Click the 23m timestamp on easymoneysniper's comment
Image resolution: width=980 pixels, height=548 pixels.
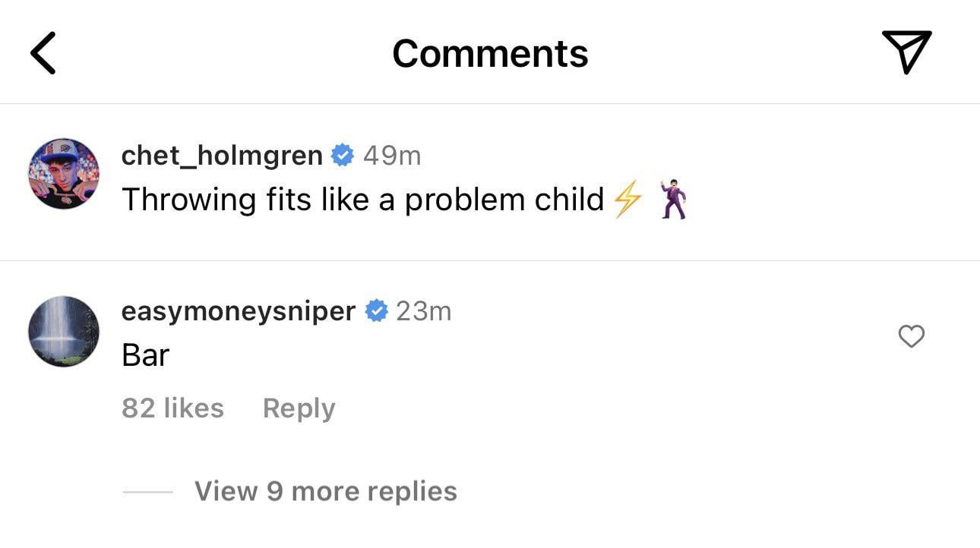(424, 311)
